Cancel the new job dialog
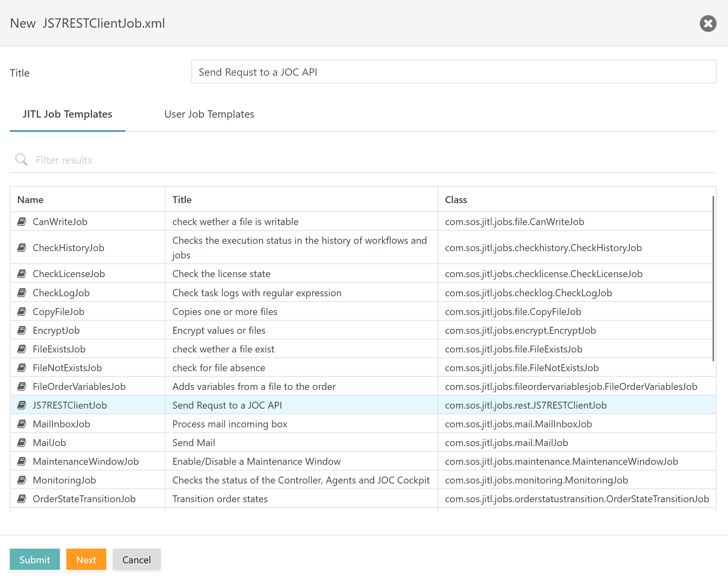The width and height of the screenshot is (728, 582). point(137,560)
